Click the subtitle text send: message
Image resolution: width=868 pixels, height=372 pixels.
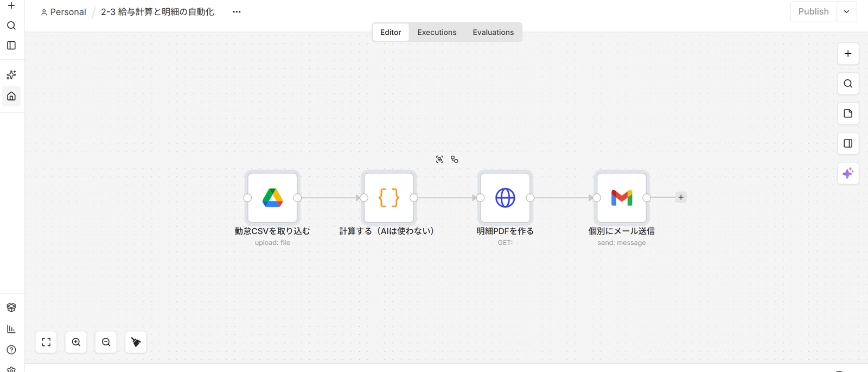click(622, 243)
